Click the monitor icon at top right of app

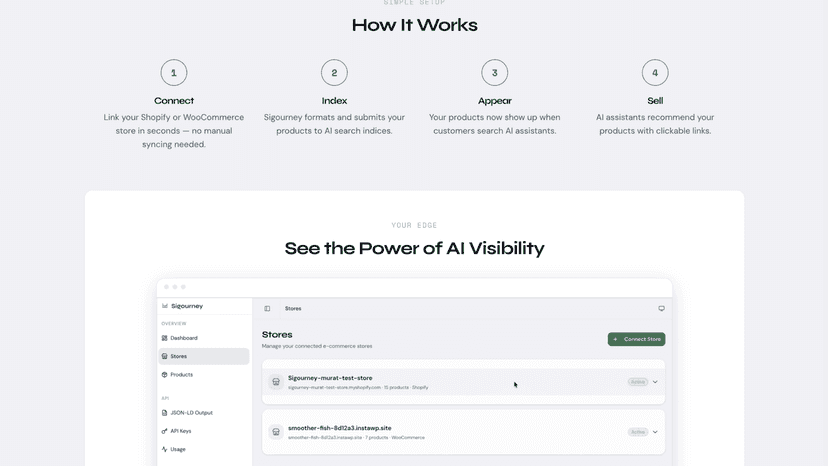pos(661,309)
